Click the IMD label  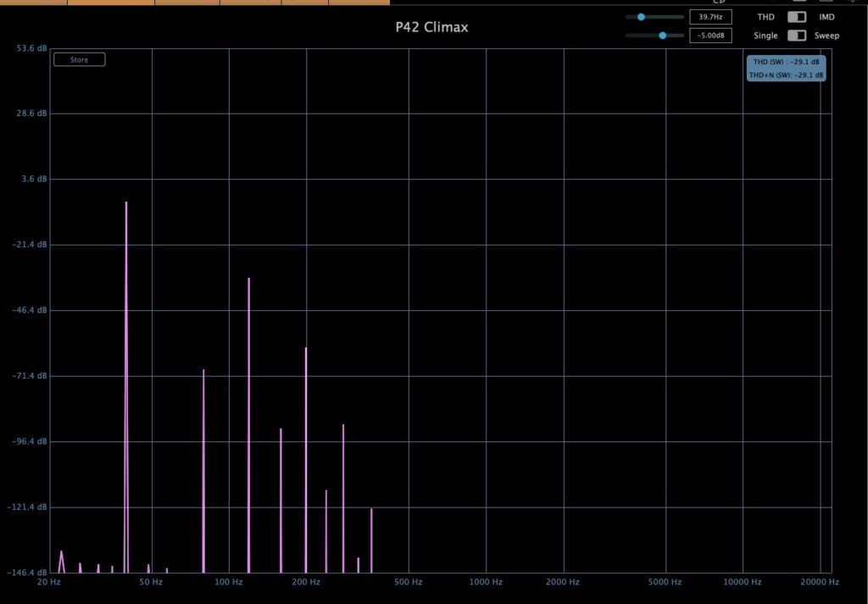(826, 17)
